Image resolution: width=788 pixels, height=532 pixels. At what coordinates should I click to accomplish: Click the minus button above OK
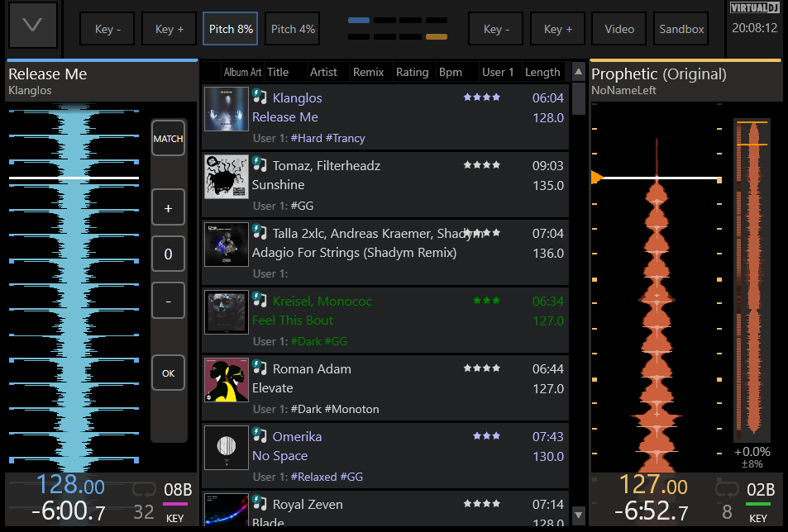point(169,301)
